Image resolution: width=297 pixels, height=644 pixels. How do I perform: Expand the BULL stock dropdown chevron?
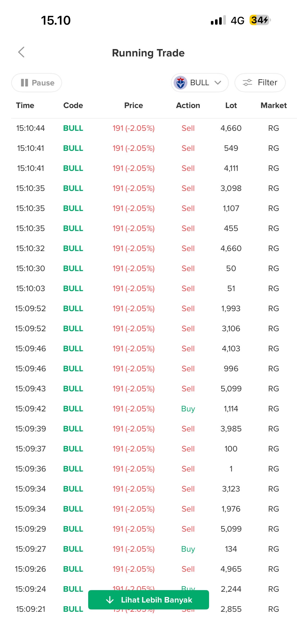click(218, 82)
